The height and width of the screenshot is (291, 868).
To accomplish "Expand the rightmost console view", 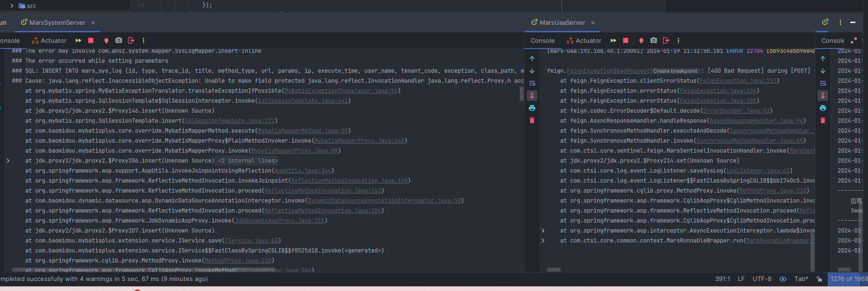I will 854,40.
